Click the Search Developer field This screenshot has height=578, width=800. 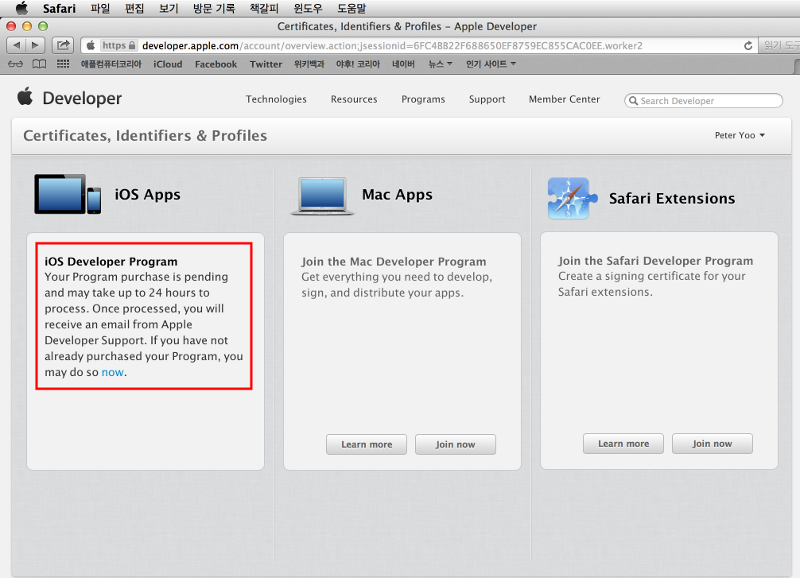[704, 100]
